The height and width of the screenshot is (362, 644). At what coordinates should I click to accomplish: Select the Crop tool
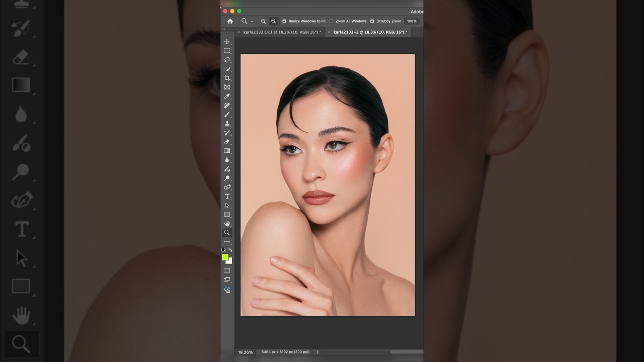(x=227, y=78)
